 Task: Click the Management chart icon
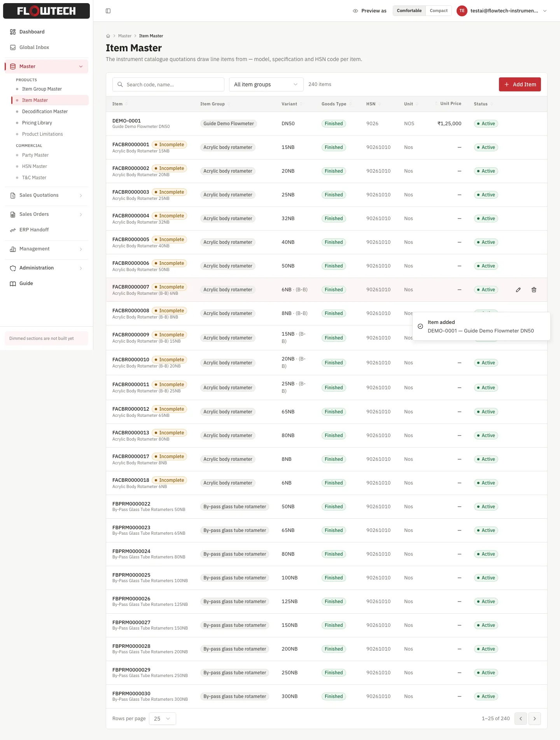tap(13, 249)
